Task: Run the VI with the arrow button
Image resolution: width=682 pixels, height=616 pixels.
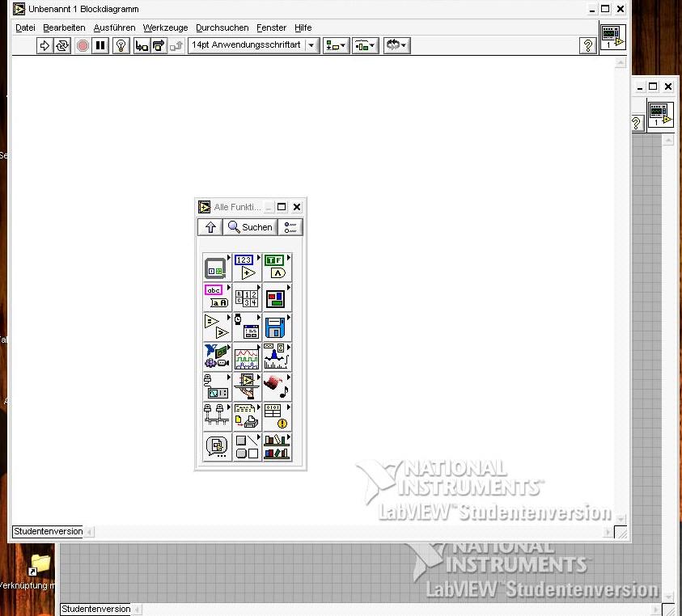Action: pyautogui.click(x=44, y=45)
